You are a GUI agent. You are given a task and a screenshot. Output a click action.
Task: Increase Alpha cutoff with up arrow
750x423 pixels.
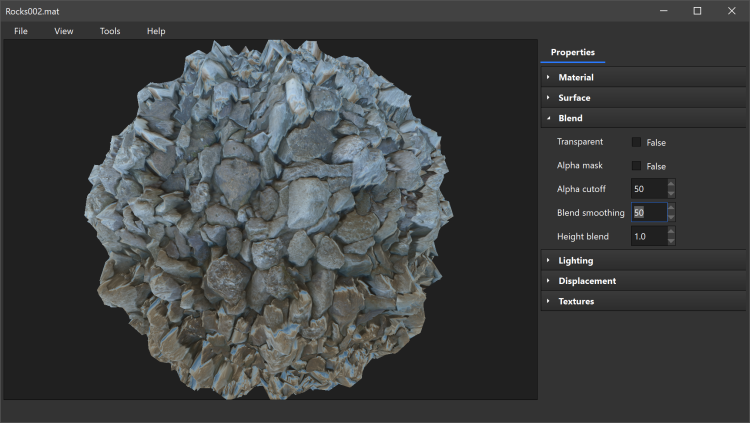(x=671, y=184)
